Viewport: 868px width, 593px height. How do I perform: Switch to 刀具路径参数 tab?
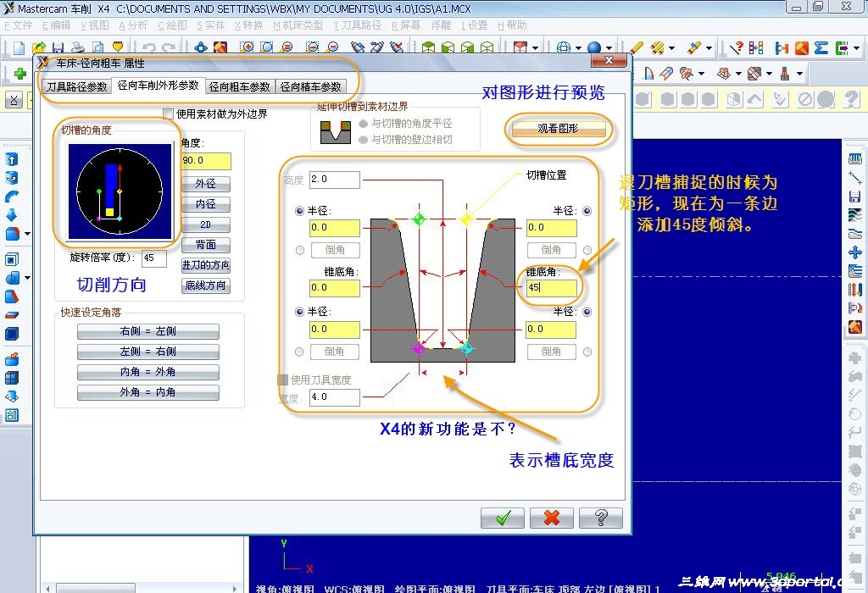tap(77, 87)
